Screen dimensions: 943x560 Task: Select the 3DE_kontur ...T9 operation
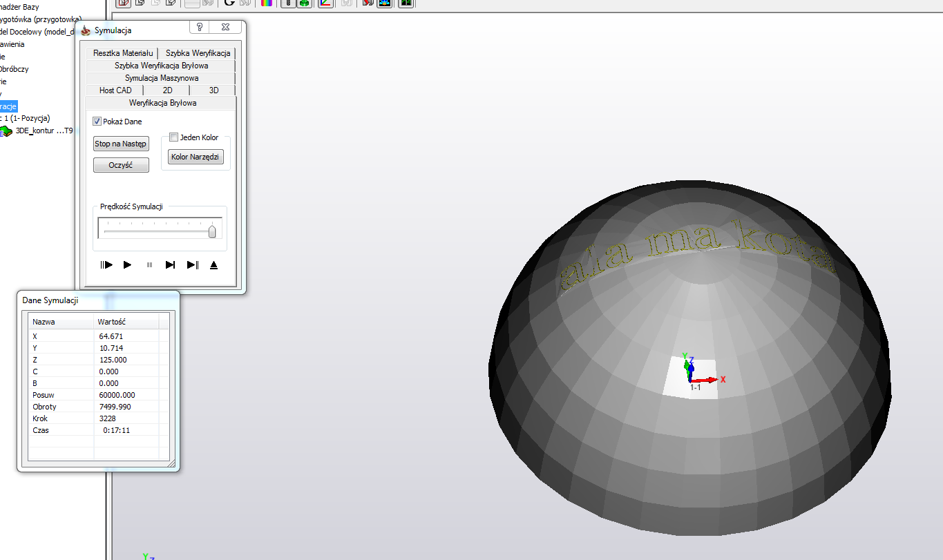click(44, 131)
